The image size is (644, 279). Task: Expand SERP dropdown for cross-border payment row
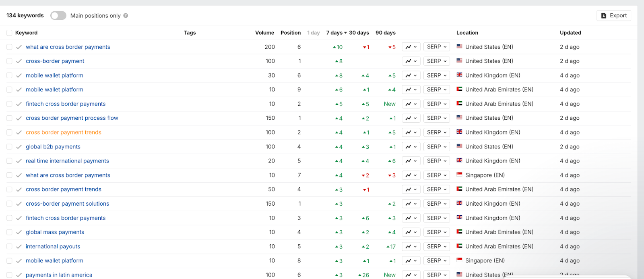[x=437, y=61]
